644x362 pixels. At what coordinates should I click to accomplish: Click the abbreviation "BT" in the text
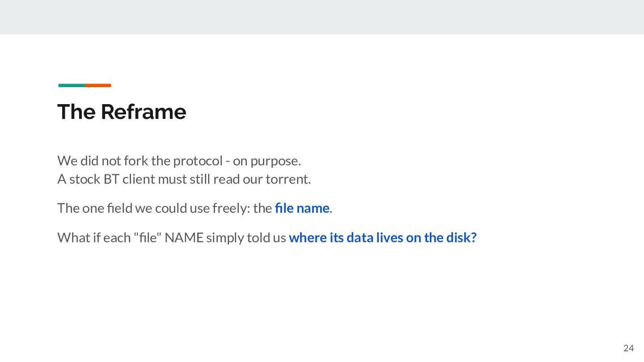pyautogui.click(x=111, y=179)
